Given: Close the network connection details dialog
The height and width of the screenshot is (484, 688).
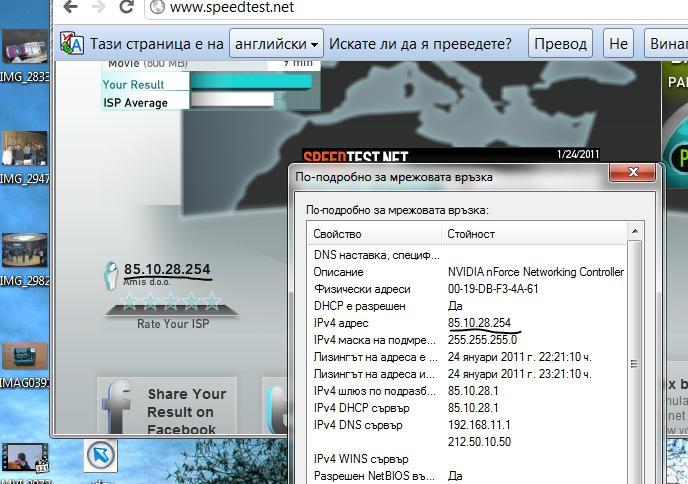Looking at the screenshot, I should click(x=632, y=175).
